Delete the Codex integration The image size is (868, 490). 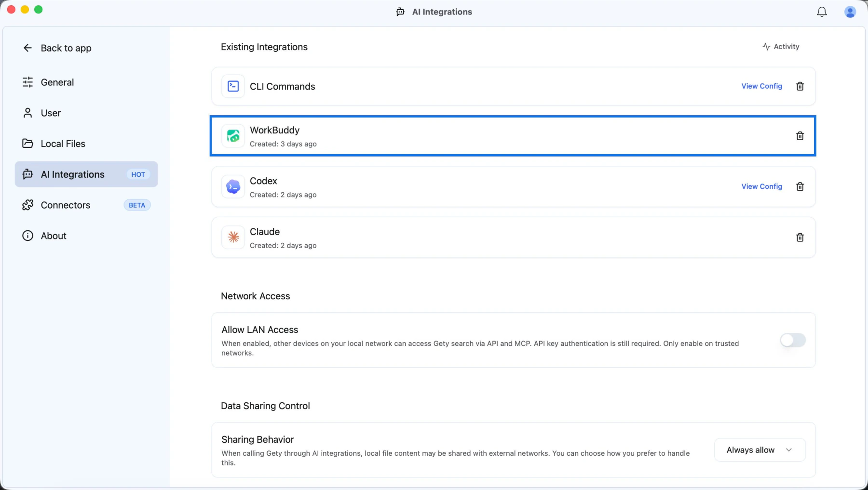(800, 186)
